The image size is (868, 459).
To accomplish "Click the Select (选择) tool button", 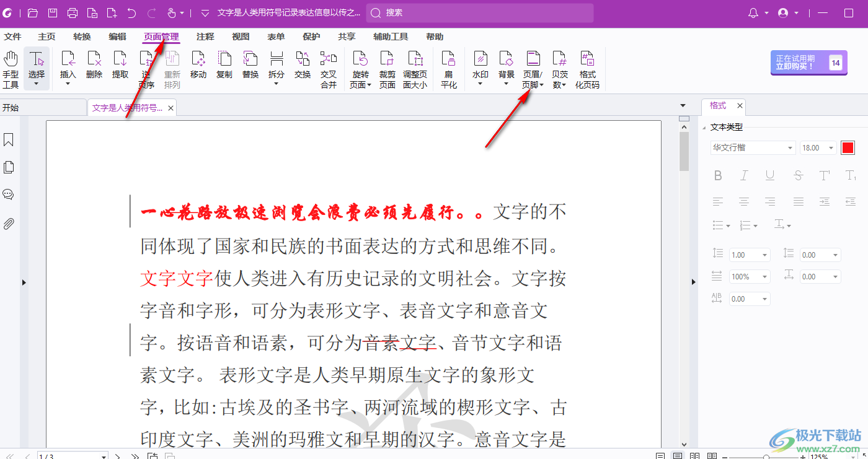I will click(x=37, y=69).
